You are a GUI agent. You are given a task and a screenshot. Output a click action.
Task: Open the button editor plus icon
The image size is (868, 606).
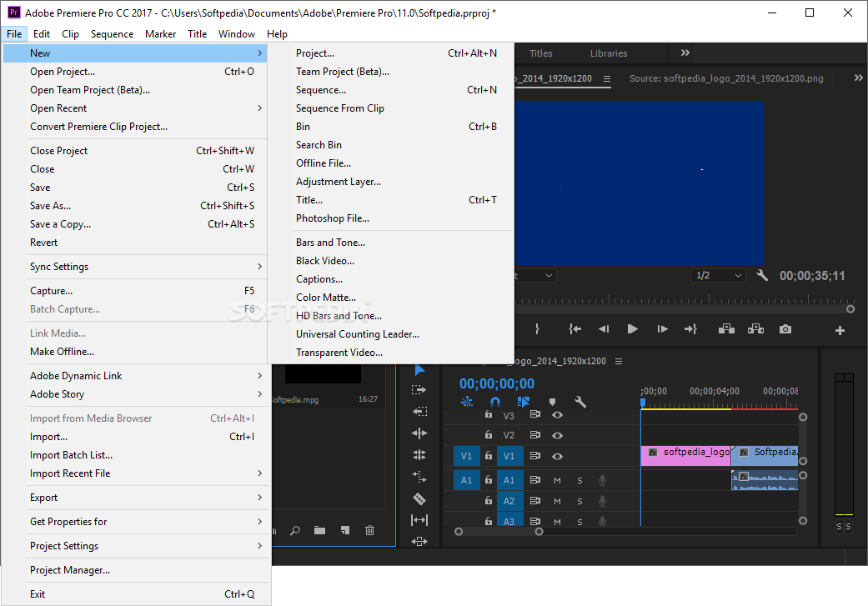[x=840, y=330]
